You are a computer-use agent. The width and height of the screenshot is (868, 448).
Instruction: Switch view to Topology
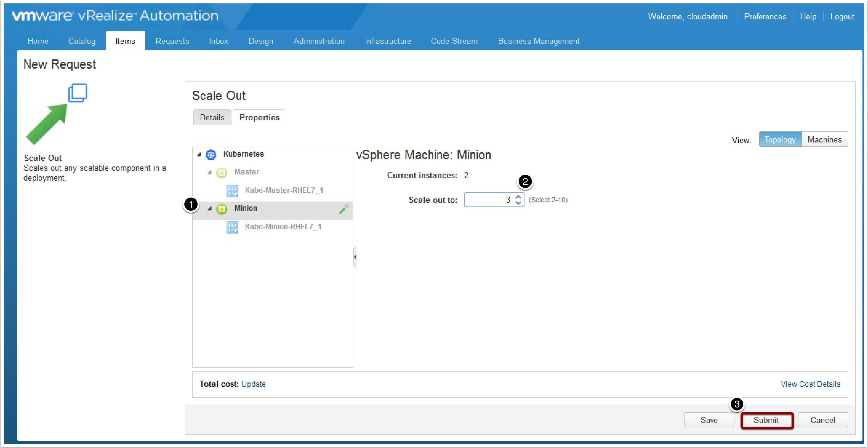[x=780, y=139]
